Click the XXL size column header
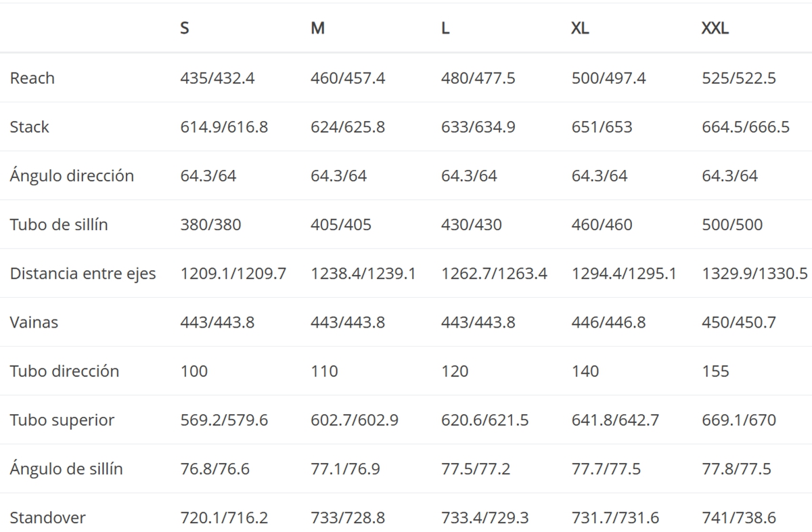Viewport: 812px width, 532px height. [715, 29]
